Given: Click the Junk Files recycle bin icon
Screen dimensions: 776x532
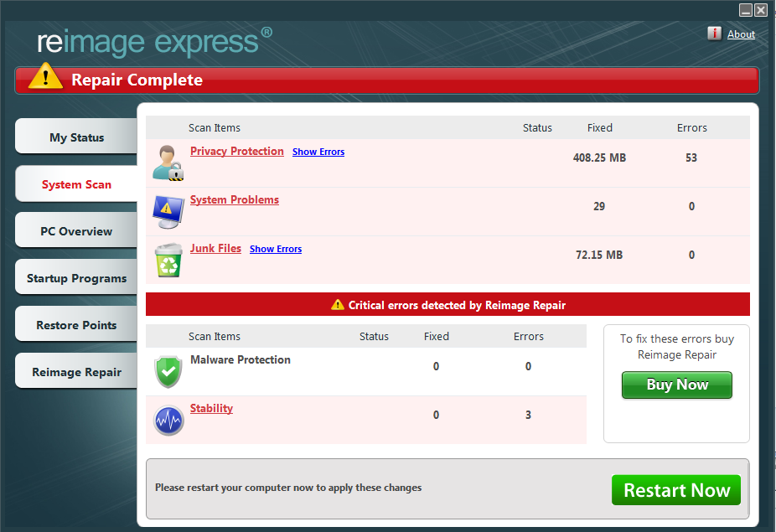Looking at the screenshot, I should pos(168,260).
